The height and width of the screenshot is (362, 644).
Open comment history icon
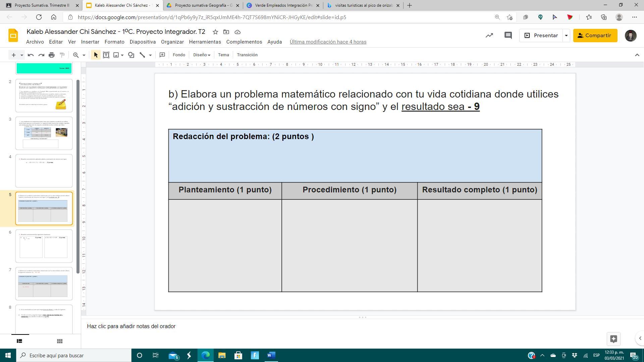coord(508,35)
